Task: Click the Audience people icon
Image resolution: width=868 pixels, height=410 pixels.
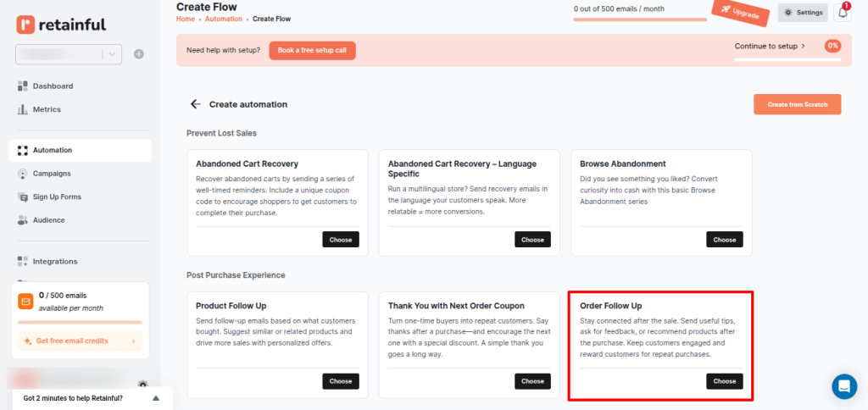Action: click(x=23, y=220)
